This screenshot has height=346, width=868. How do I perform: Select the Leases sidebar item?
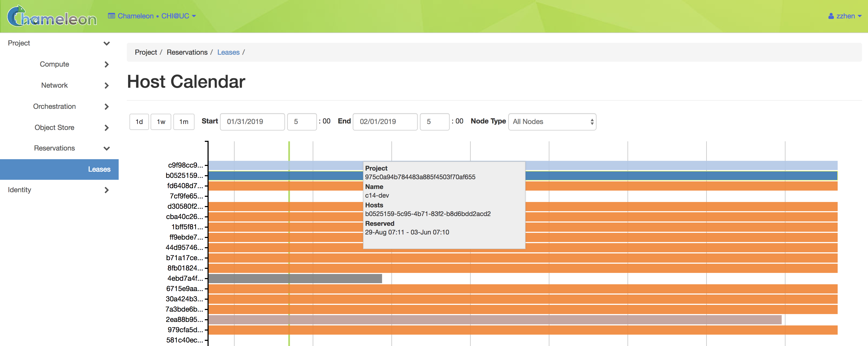[x=59, y=169]
